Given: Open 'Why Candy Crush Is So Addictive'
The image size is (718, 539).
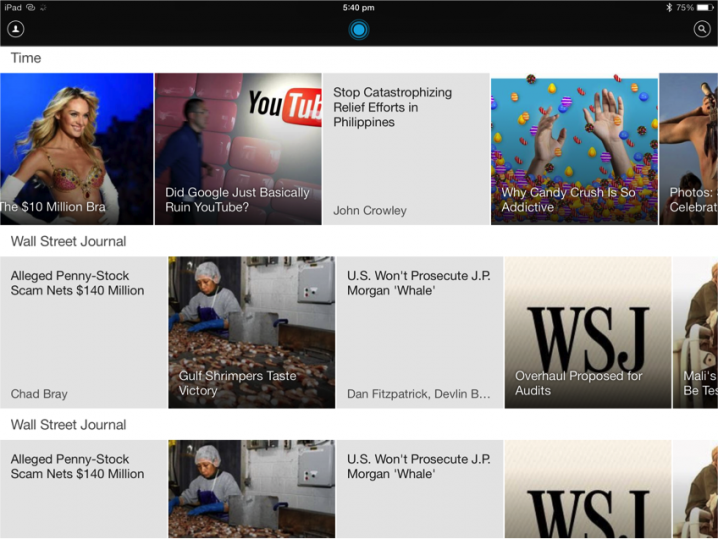Looking at the screenshot, I should pyautogui.click(x=574, y=149).
